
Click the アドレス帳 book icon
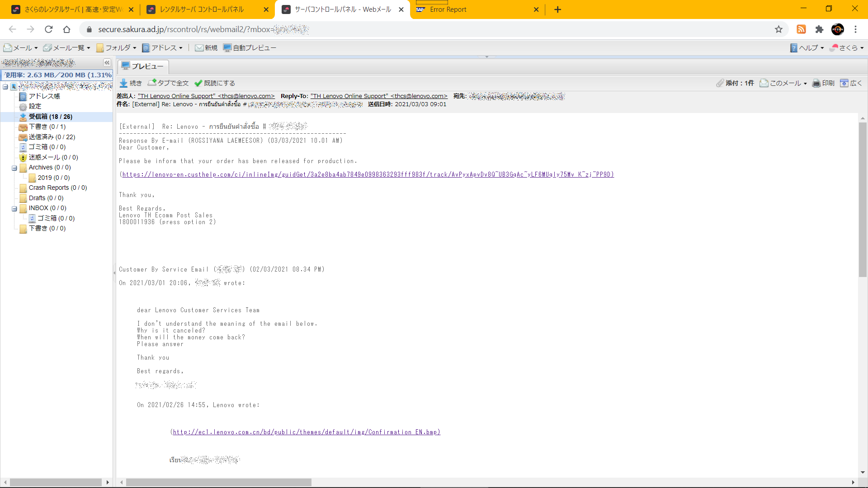pyautogui.click(x=23, y=97)
